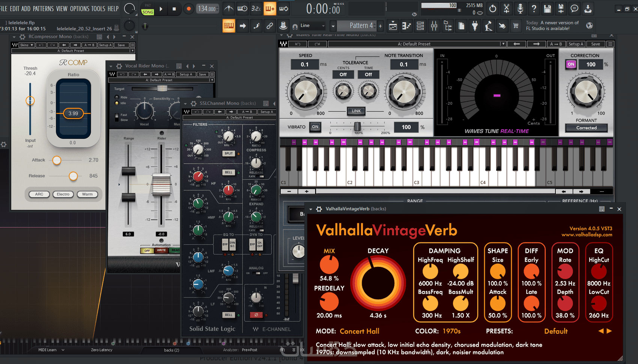Click the microphone icon in the top toolbar

click(x=520, y=9)
